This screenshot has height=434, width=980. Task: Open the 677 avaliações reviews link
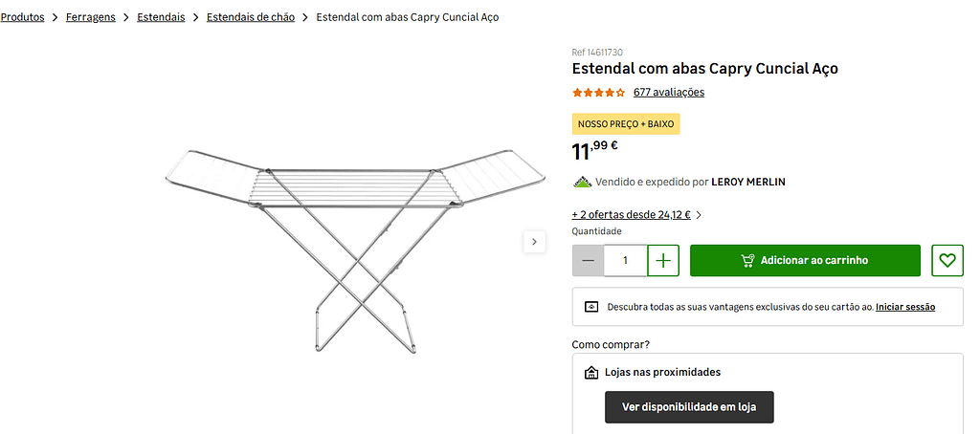click(668, 93)
